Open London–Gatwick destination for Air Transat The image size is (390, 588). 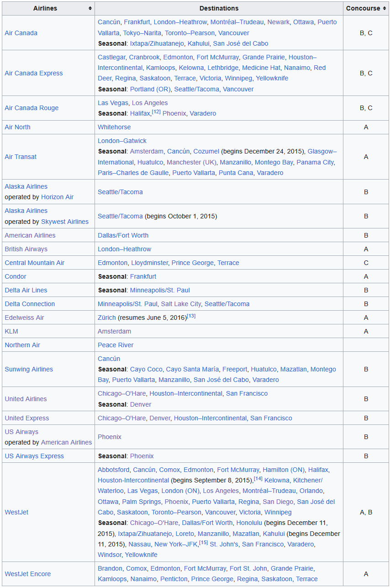(x=122, y=141)
